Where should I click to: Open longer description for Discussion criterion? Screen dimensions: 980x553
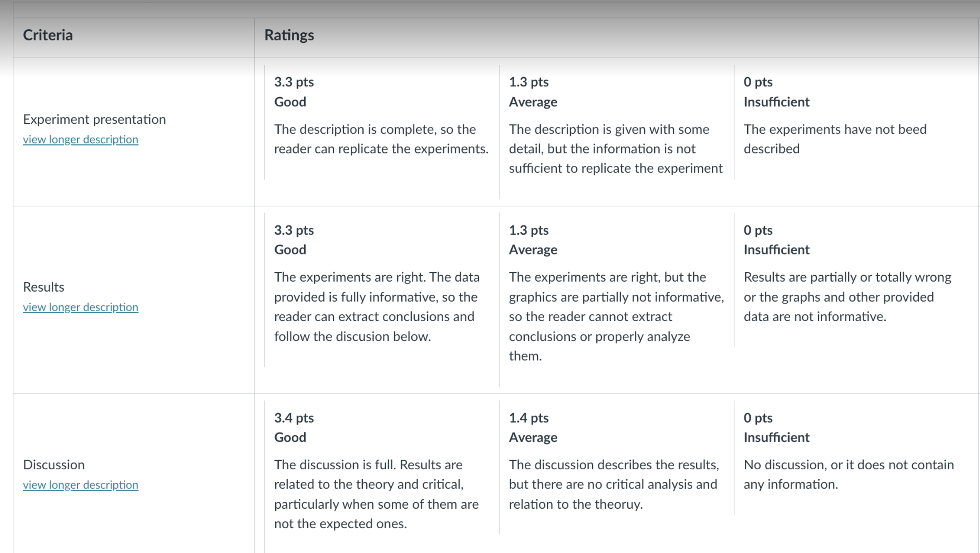(x=81, y=485)
